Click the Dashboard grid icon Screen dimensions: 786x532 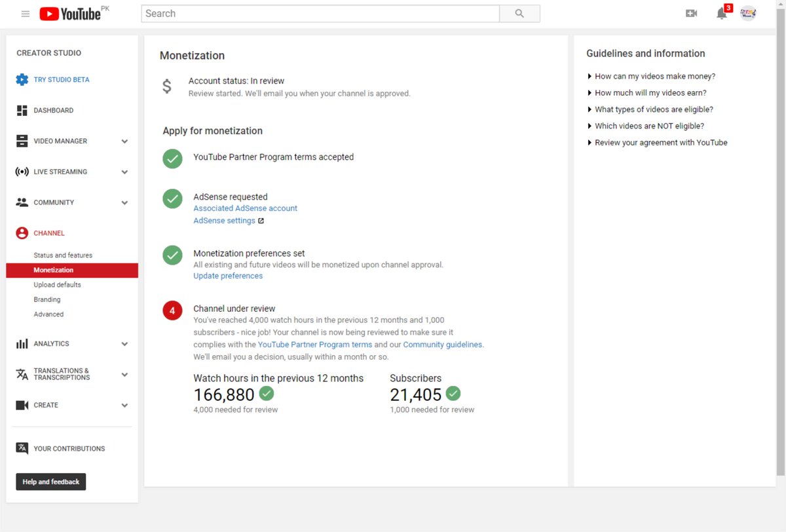coord(22,110)
